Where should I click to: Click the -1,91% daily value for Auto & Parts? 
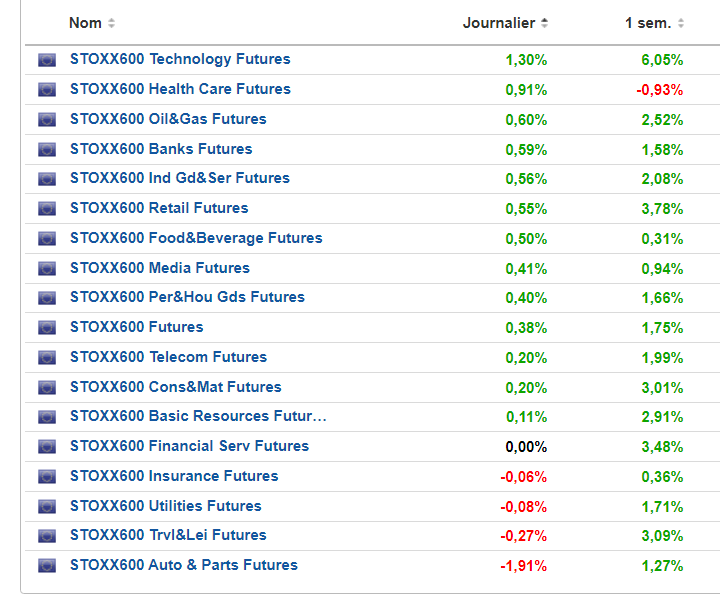[x=524, y=565]
